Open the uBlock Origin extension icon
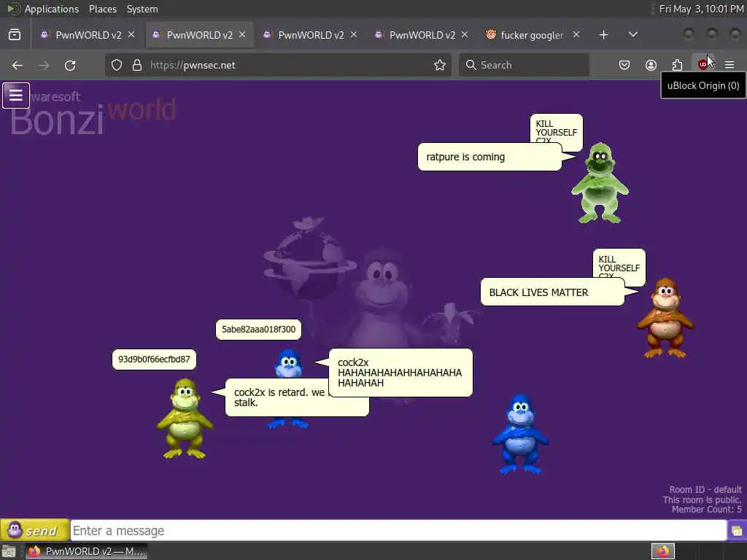 coord(703,65)
